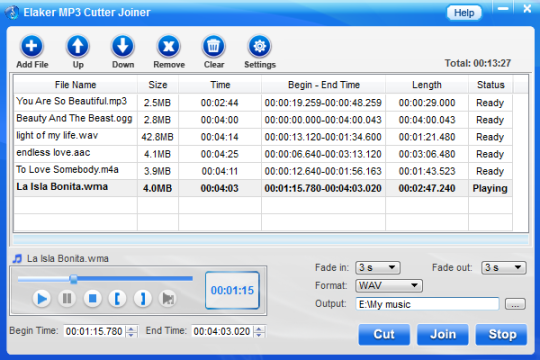Browse output folder with ellipsis button
Viewport: 540px width, 360px height.
515,305
